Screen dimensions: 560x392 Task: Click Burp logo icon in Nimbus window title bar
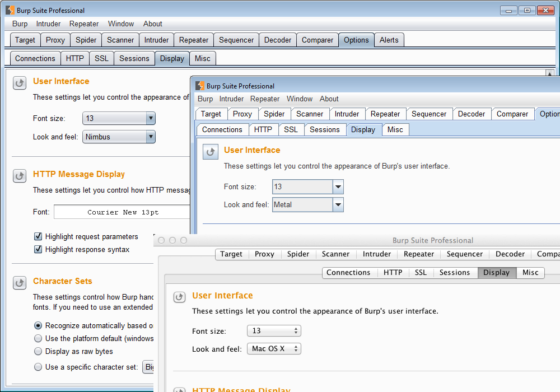coord(10,10)
